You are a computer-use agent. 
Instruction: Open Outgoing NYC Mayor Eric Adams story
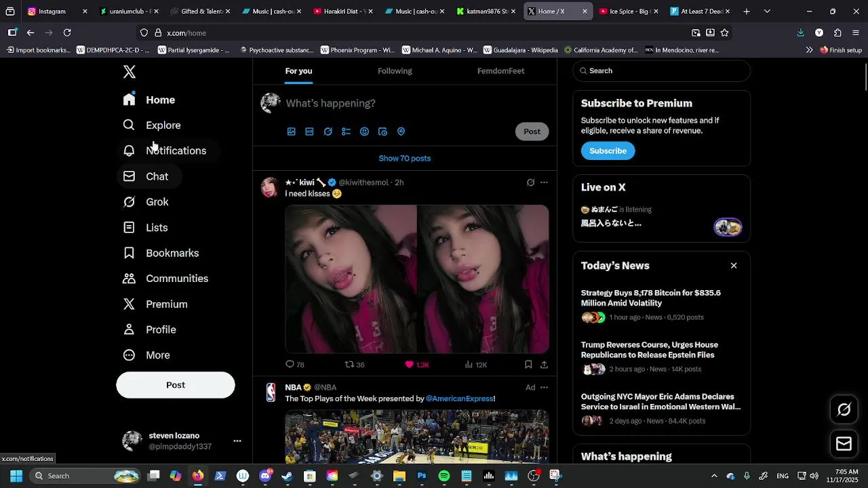tap(660, 402)
